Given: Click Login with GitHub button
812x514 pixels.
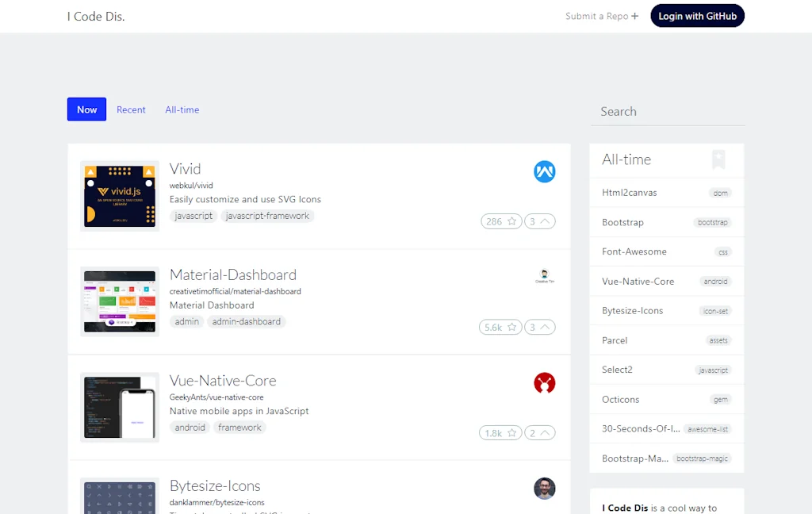Looking at the screenshot, I should (x=697, y=16).
